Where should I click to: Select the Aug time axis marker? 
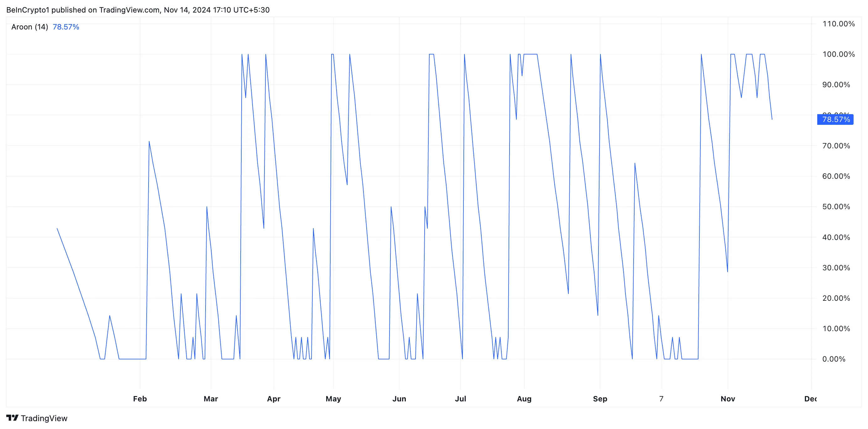[524, 399]
